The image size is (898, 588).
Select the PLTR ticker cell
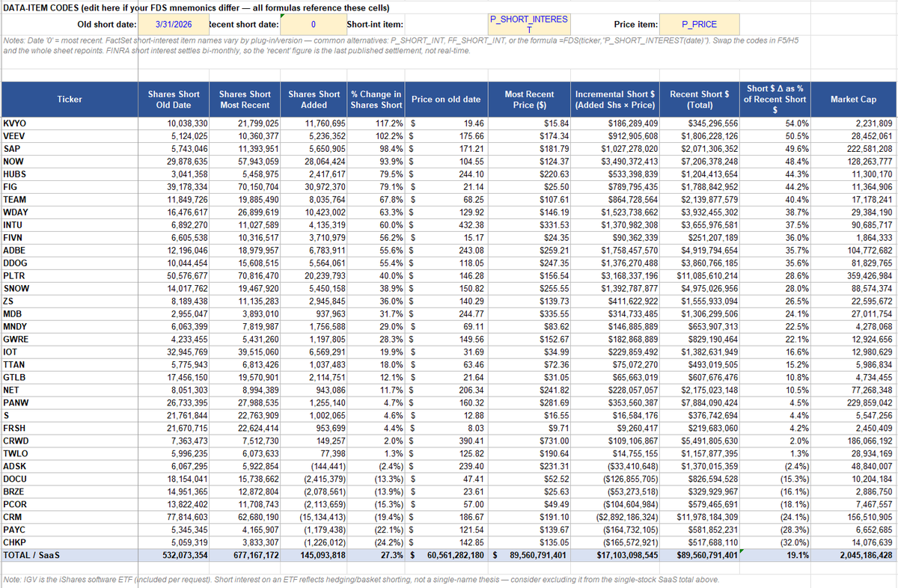coord(70,275)
